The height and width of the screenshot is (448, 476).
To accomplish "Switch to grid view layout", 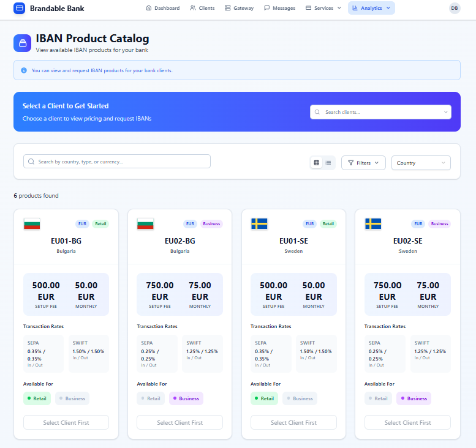I will pos(317,163).
